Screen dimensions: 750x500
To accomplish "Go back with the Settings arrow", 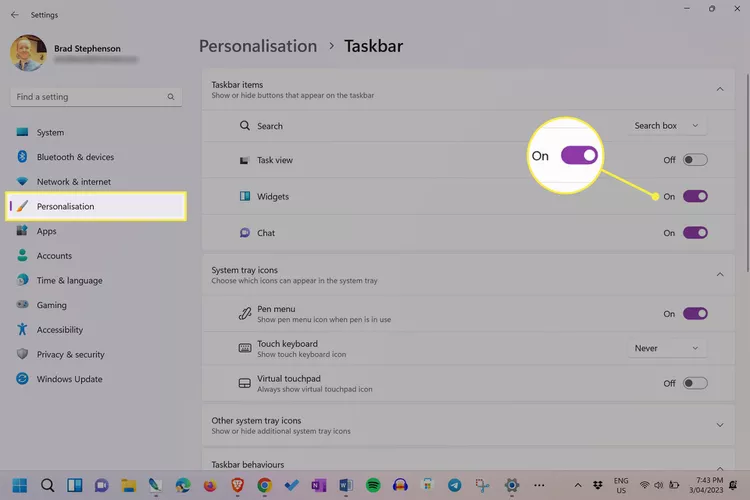I will pos(15,15).
